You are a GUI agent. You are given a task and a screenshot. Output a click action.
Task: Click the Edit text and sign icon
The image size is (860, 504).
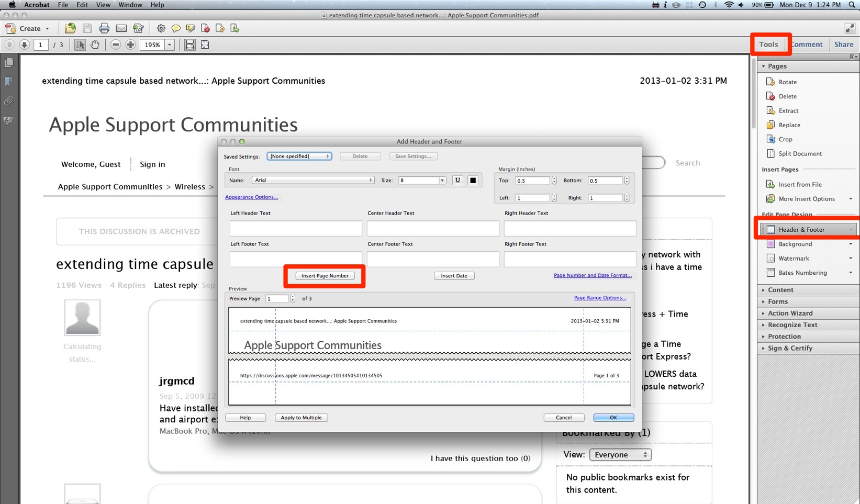pos(138,28)
